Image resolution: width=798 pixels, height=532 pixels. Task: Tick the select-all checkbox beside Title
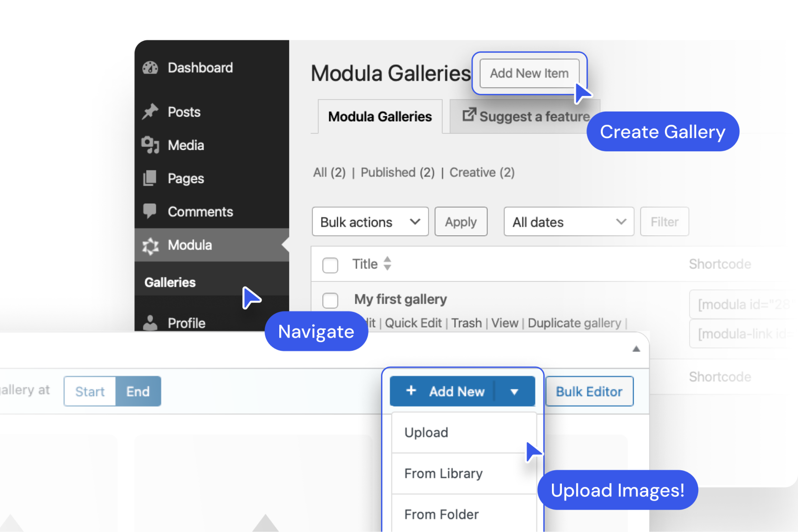point(330,265)
